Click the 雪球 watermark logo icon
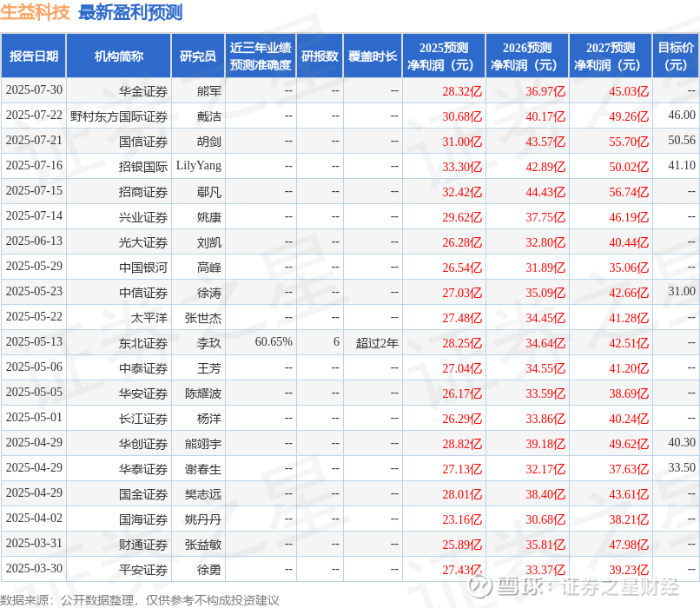This screenshot has height=608, width=700. coord(481,586)
